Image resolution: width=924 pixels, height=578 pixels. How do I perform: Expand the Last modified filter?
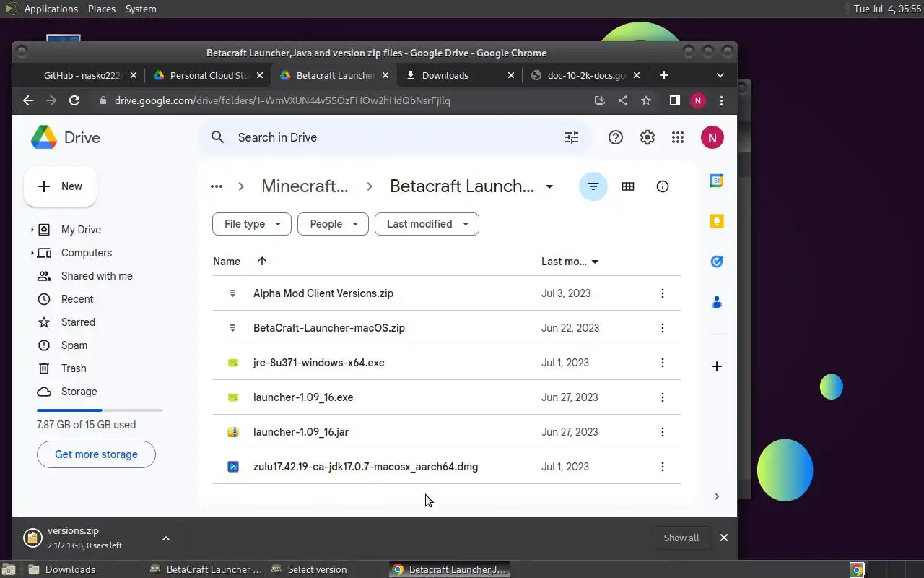click(x=427, y=224)
